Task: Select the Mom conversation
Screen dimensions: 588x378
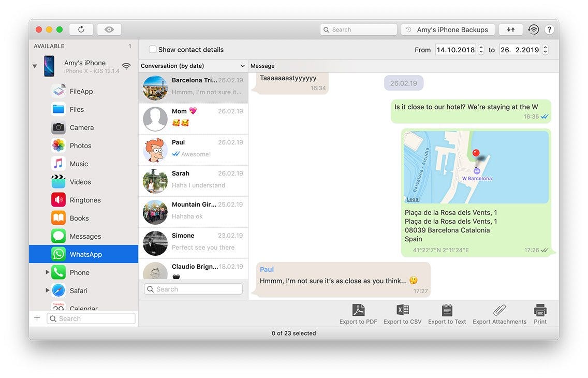Action: (193, 119)
